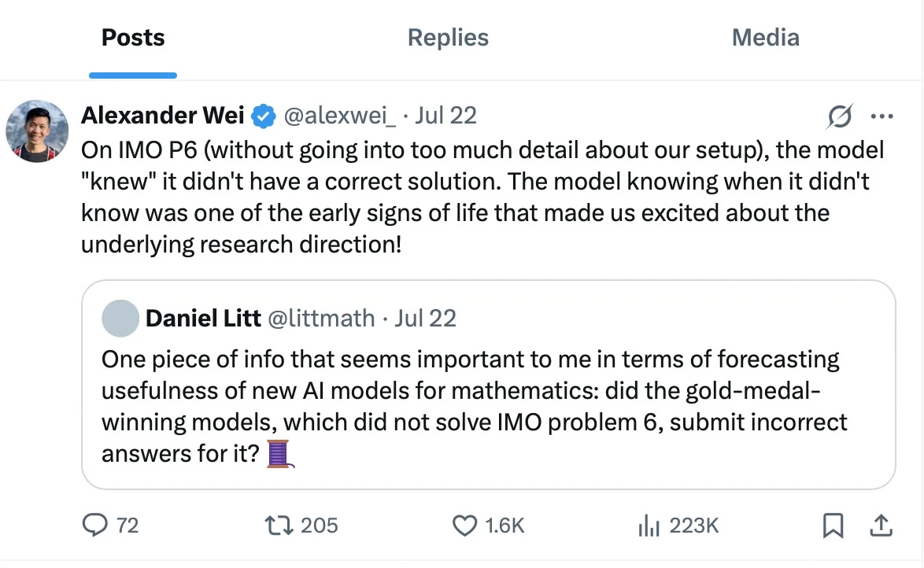Click the thread spool emoji in quoted post
Viewport: 924px width, 568px height.
click(280, 454)
